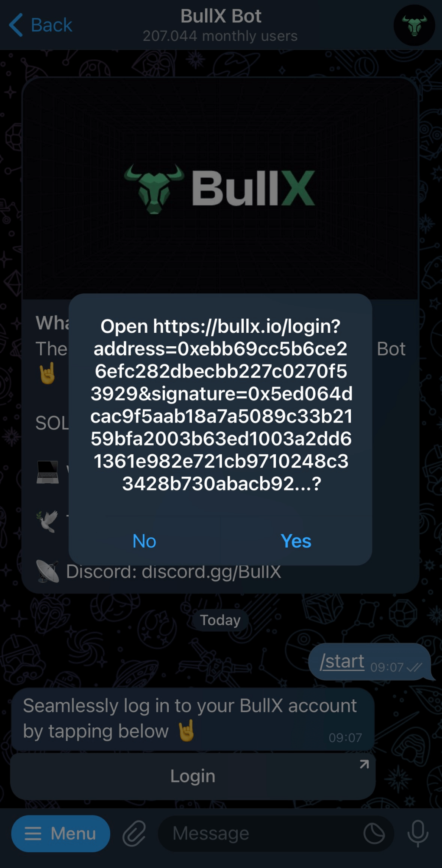This screenshot has height=868, width=442.
Task: Tap the Back text label
Action: tap(52, 25)
